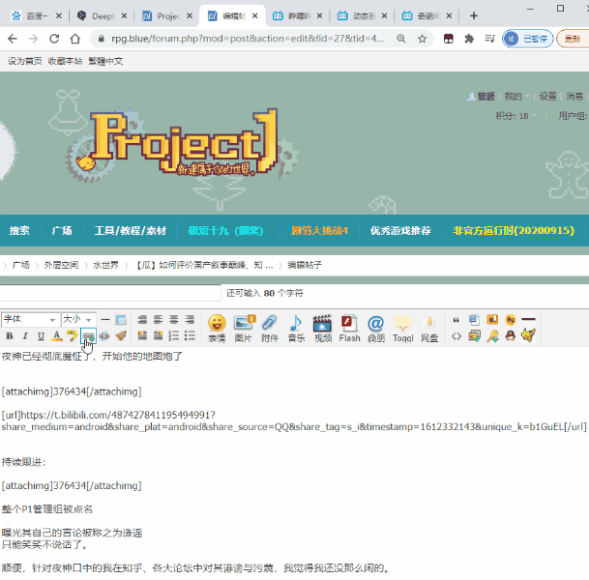Click 繁體中文 link

pyautogui.click(x=106, y=61)
